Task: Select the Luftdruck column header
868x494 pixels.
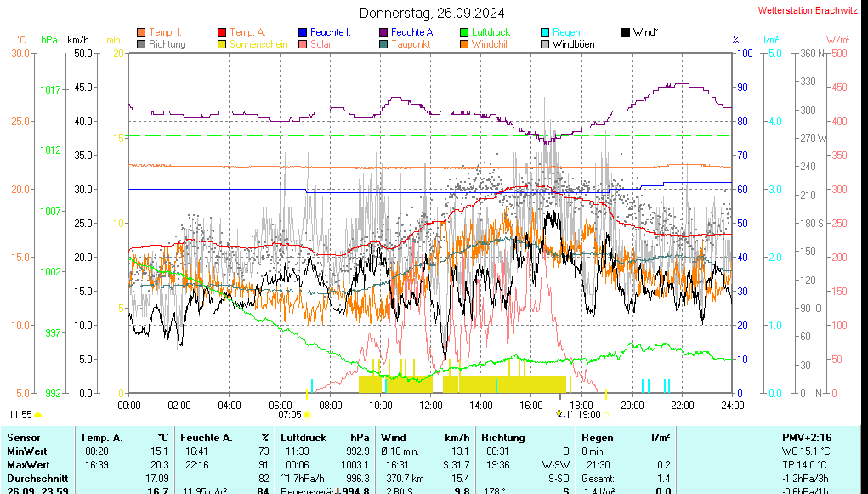Action: click(x=304, y=437)
